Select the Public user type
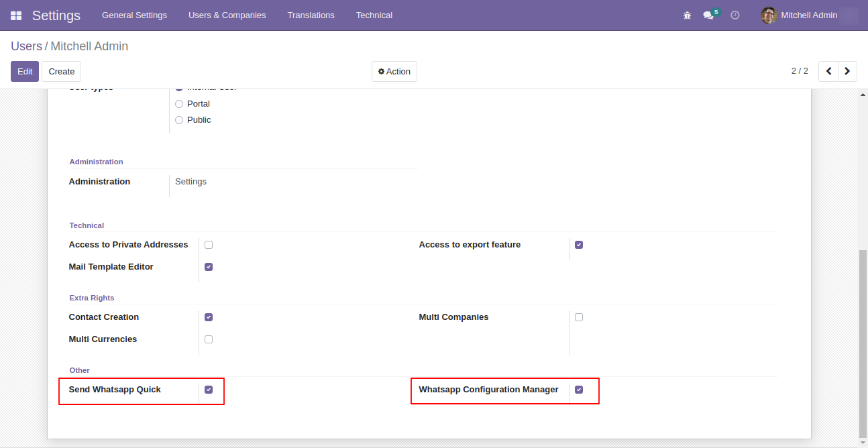 179,120
